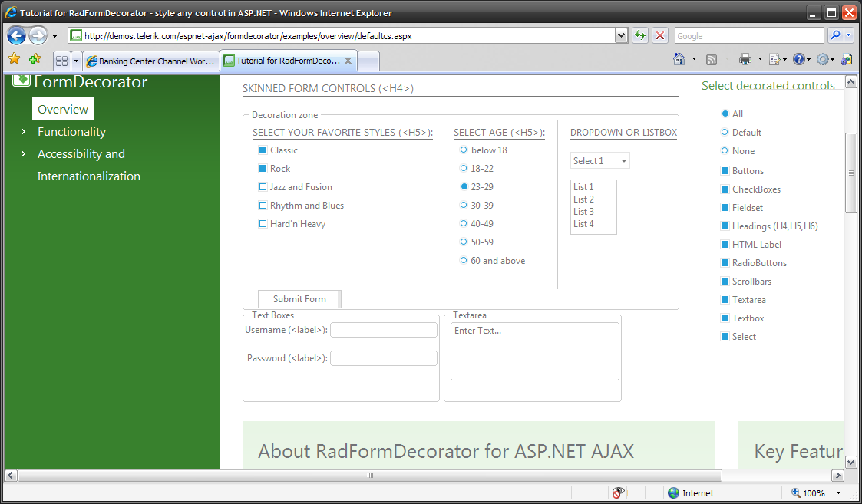Select the None decorated controls option
Image resolution: width=862 pixels, height=504 pixels.
click(725, 150)
